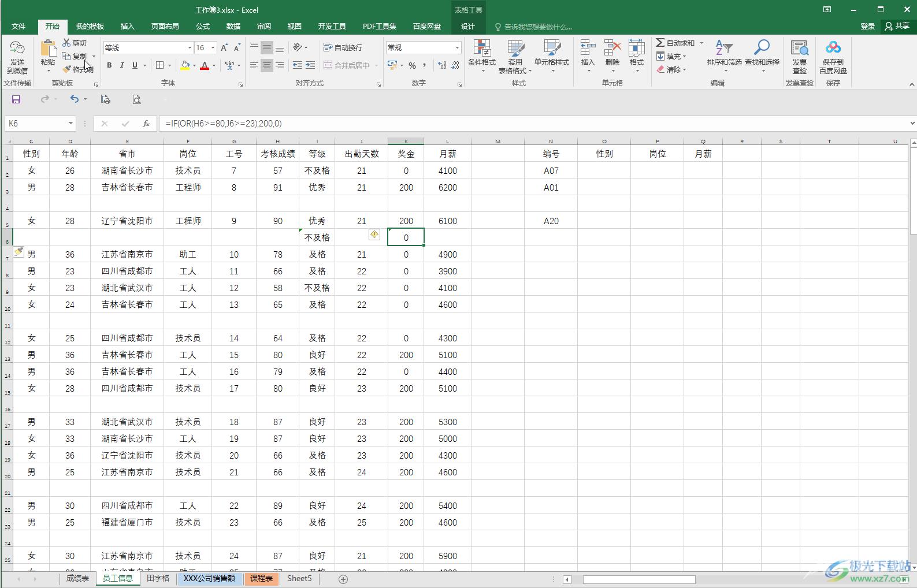Image resolution: width=917 pixels, height=588 pixels.
Task: Apply the yellow fill color bucket
Action: click(x=185, y=65)
